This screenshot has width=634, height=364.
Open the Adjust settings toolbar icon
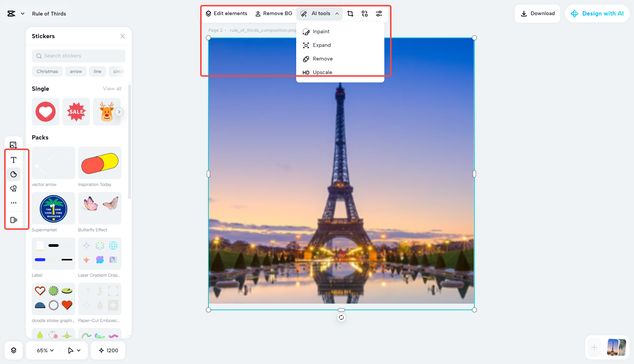(379, 13)
